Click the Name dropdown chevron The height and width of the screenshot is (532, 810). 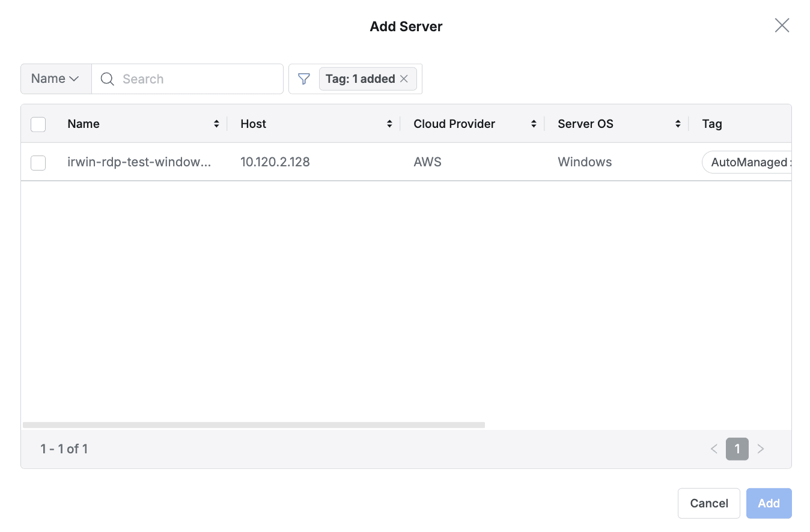pyautogui.click(x=75, y=79)
